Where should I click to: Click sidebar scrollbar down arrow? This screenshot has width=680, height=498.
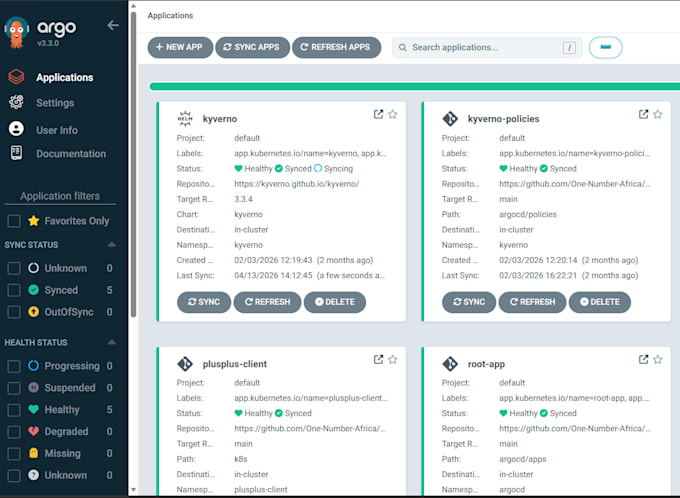[x=134, y=490]
